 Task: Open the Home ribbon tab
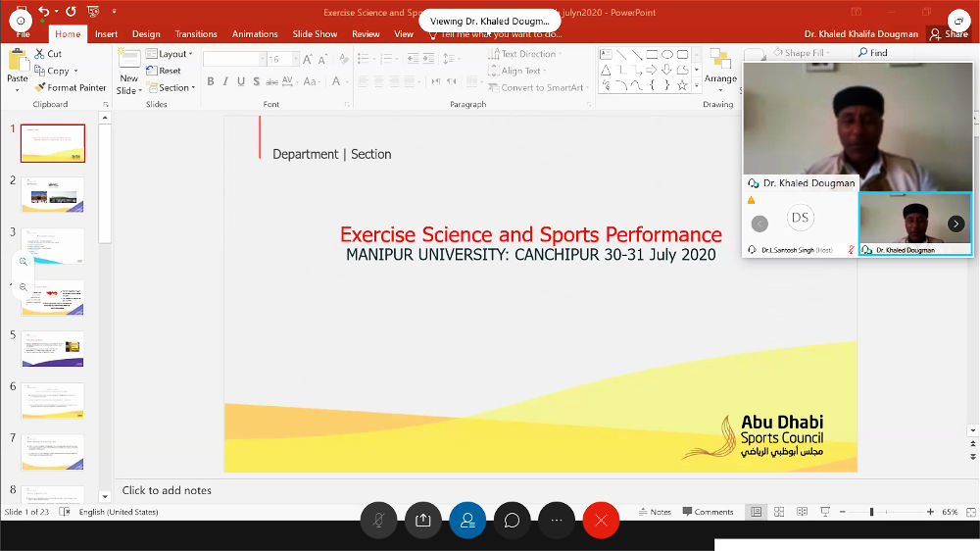(68, 33)
